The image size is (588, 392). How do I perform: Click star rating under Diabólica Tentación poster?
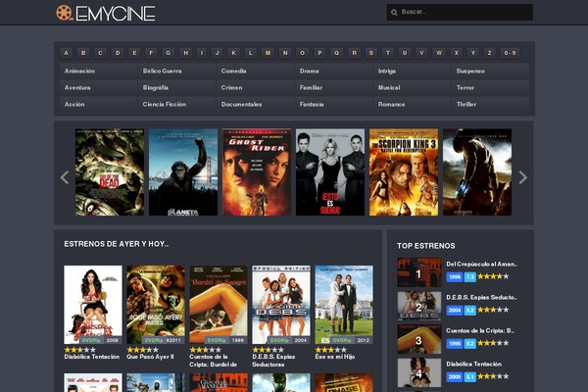click(80, 350)
